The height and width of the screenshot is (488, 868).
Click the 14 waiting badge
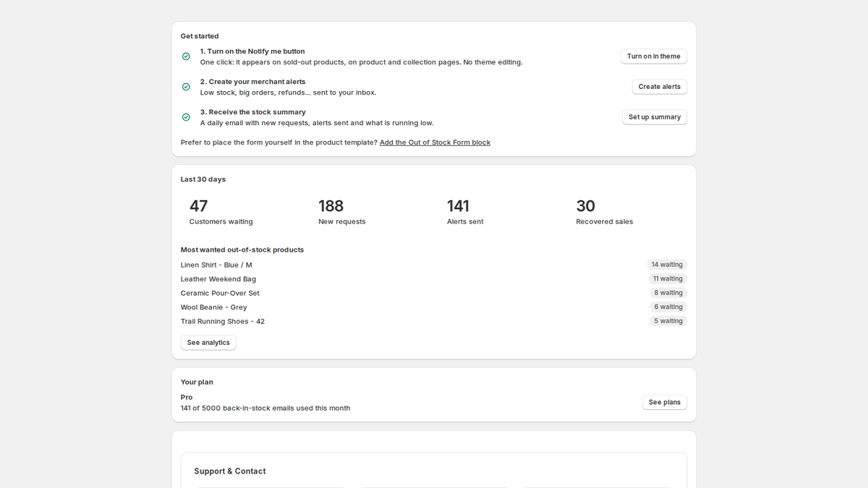[x=667, y=265]
